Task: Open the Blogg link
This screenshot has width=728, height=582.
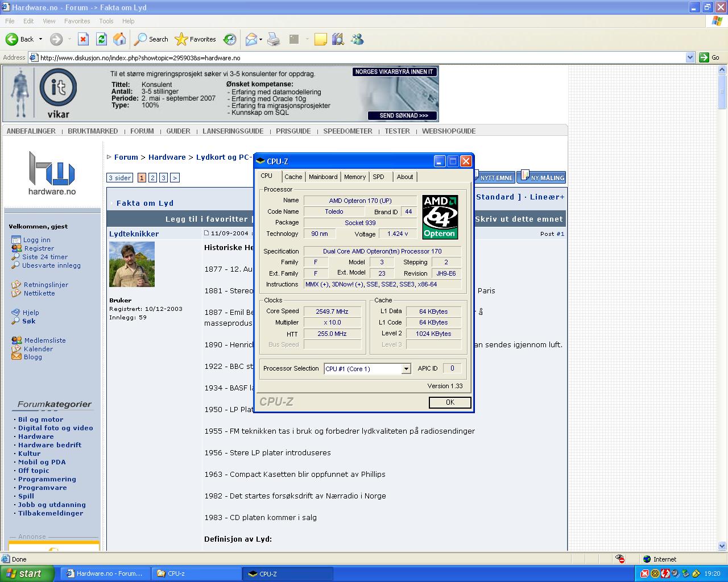Action: pos(32,357)
